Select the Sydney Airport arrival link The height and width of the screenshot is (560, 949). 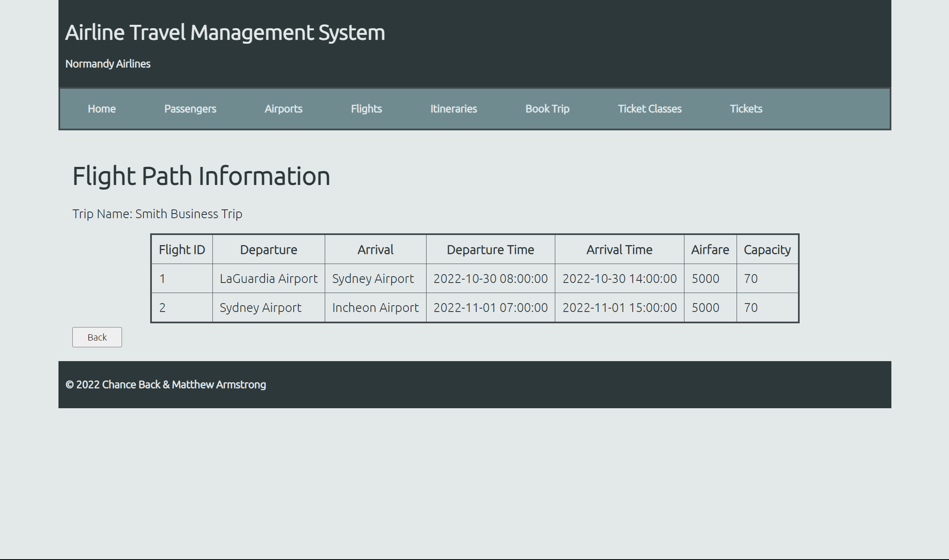[374, 278]
